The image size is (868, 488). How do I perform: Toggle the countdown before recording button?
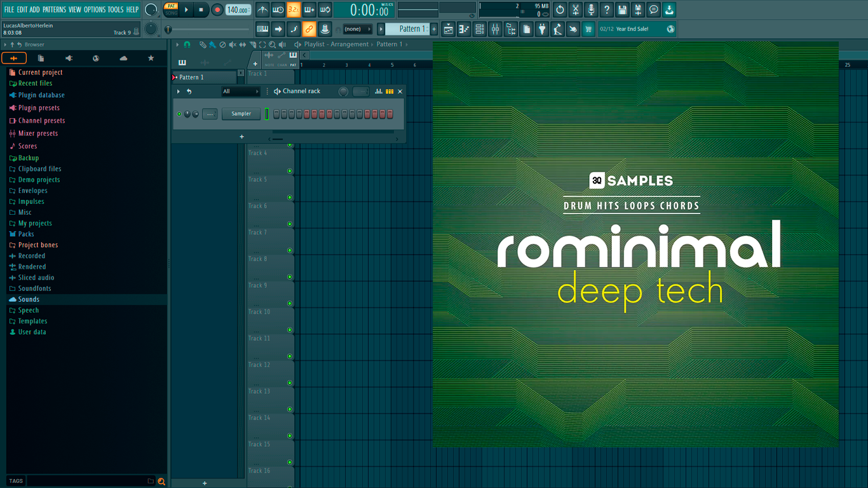pos(294,10)
